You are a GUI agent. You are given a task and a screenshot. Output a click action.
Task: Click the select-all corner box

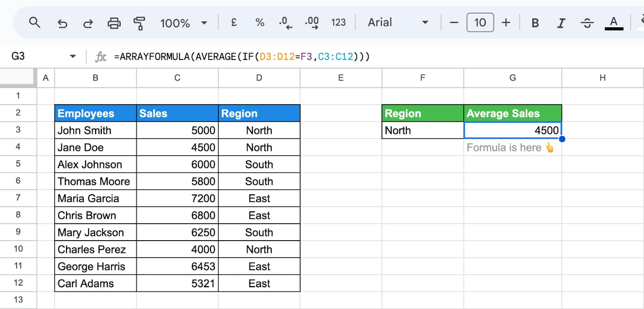coord(18,78)
